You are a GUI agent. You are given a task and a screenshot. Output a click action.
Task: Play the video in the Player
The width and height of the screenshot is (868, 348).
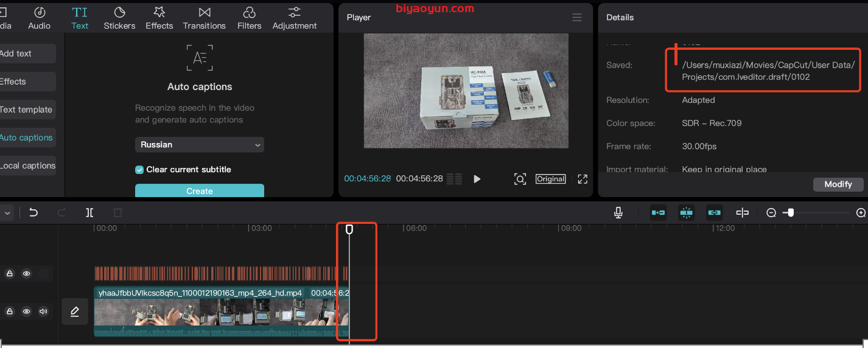coord(477,179)
